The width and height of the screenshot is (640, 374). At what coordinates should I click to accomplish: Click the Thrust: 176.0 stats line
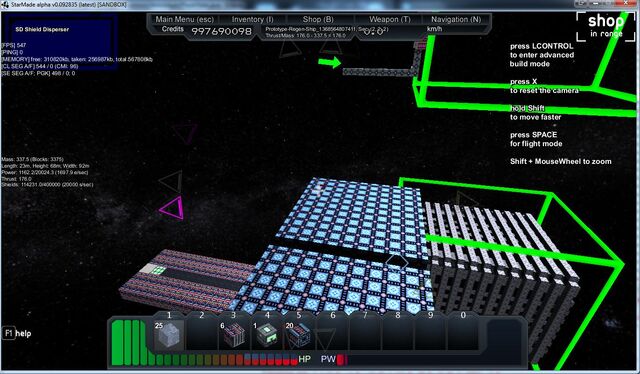[16, 179]
